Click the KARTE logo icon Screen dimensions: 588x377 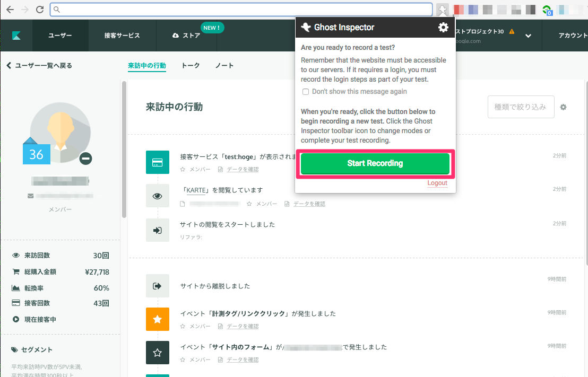tap(16, 36)
